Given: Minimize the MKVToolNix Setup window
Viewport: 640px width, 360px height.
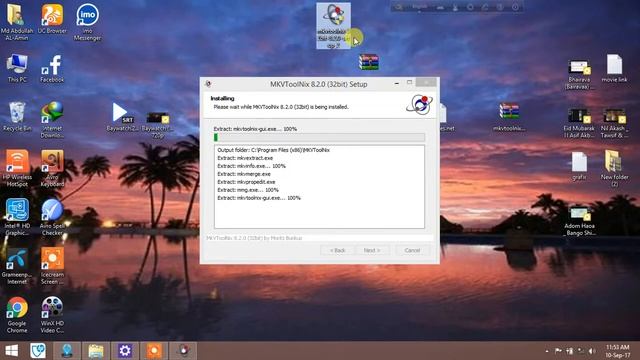Looking at the screenshot, I should (x=397, y=83).
